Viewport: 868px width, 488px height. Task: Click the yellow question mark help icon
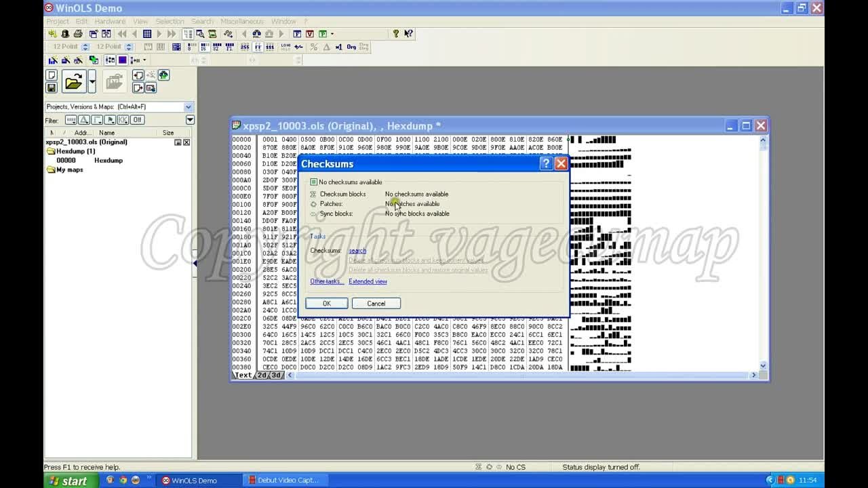pyautogui.click(x=396, y=34)
